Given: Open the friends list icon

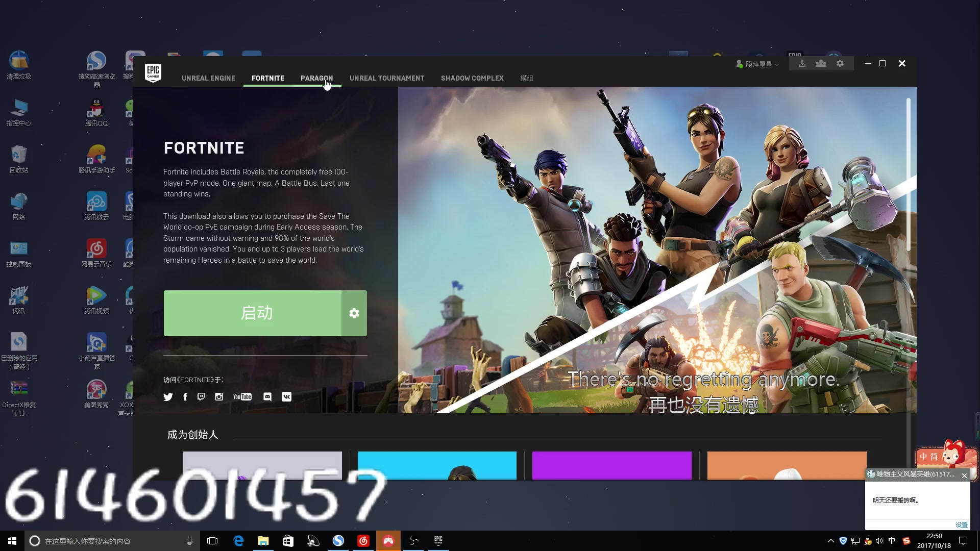Looking at the screenshot, I should [821, 64].
